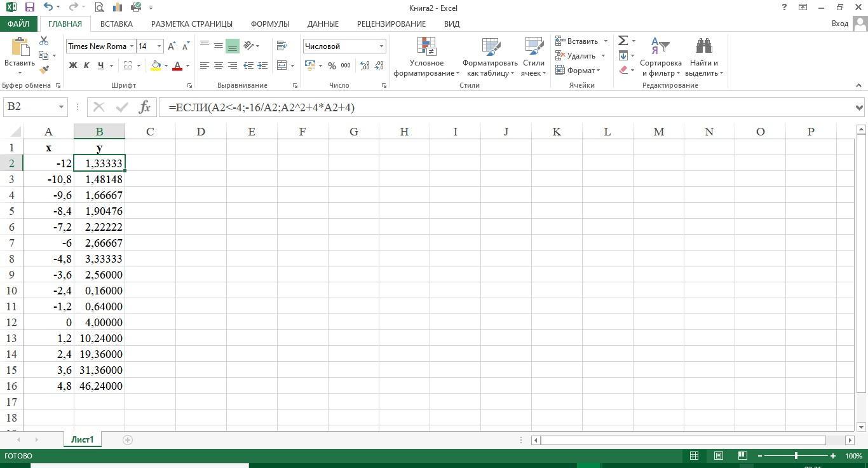Switch to the ВСТАВКА tab

pos(116,24)
